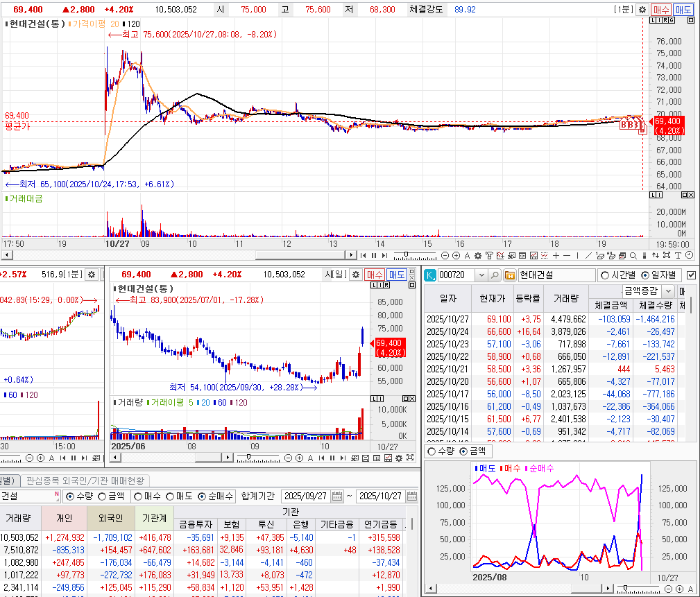This screenshot has height=597, width=700.
Task: Select the vertical line drawing tool
Action: pyautogui.click(x=578, y=256)
